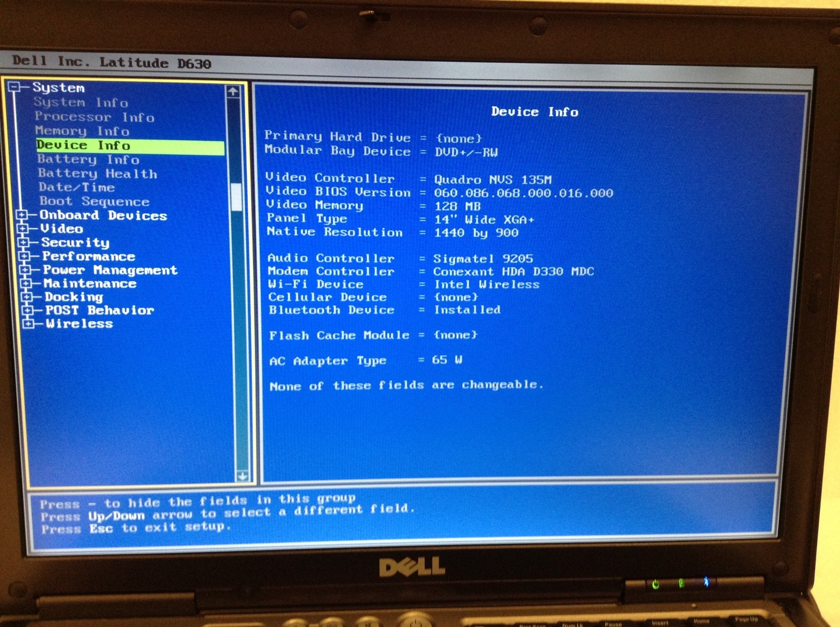Click the Intel Wireless Wi-Fi value
The width and height of the screenshot is (840, 627).
tap(487, 284)
